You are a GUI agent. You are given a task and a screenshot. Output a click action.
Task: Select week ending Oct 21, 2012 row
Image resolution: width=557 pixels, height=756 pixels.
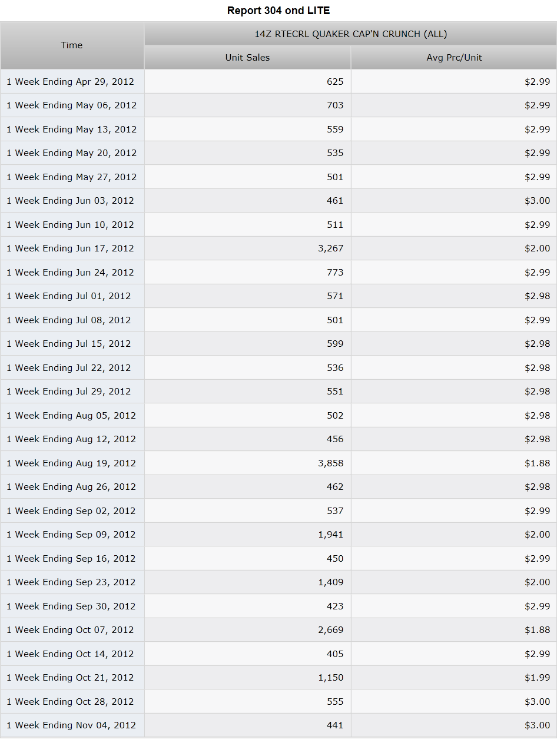point(278,678)
